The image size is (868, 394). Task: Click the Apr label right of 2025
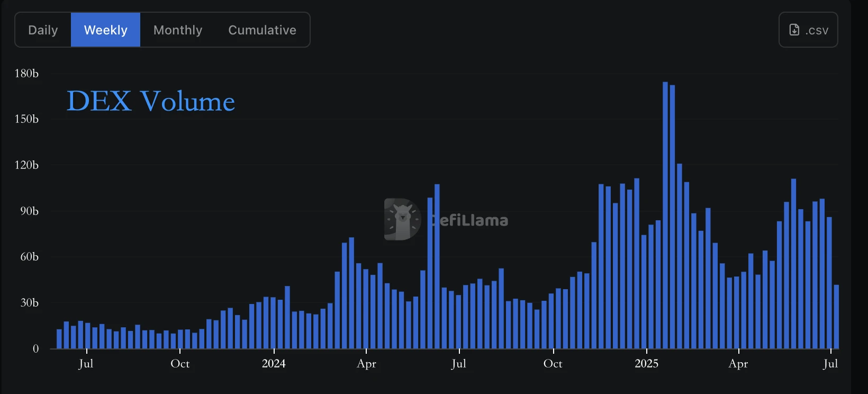pyautogui.click(x=738, y=364)
